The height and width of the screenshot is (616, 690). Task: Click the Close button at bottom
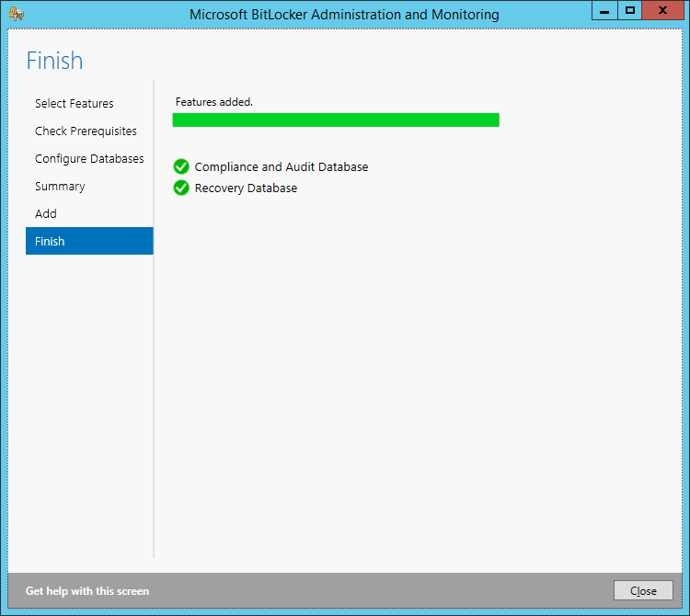pos(643,591)
